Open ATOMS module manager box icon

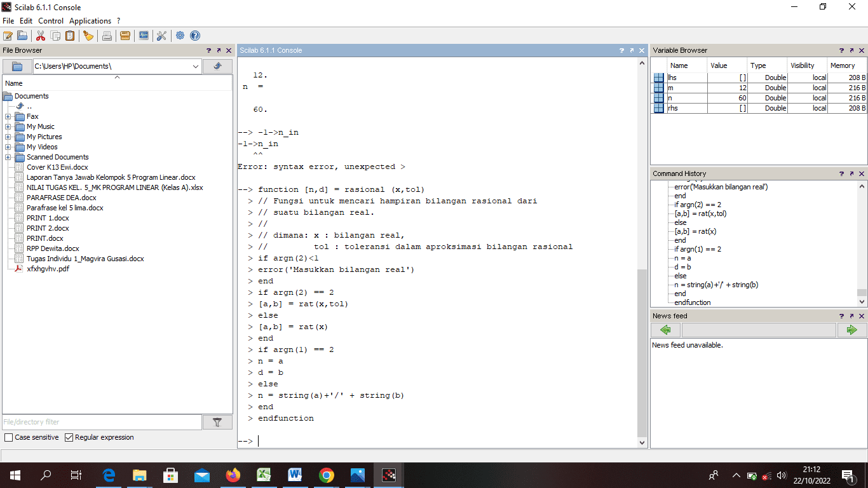(x=125, y=36)
